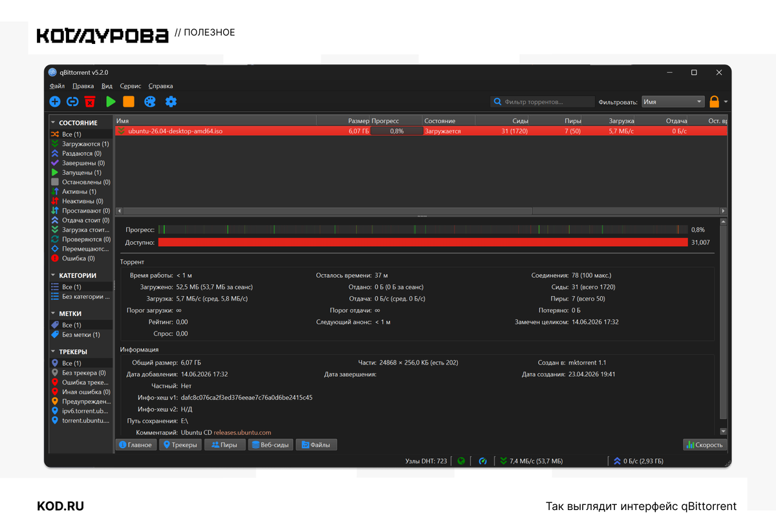Select Иная ошибка (0) tracker filter

pos(81,392)
